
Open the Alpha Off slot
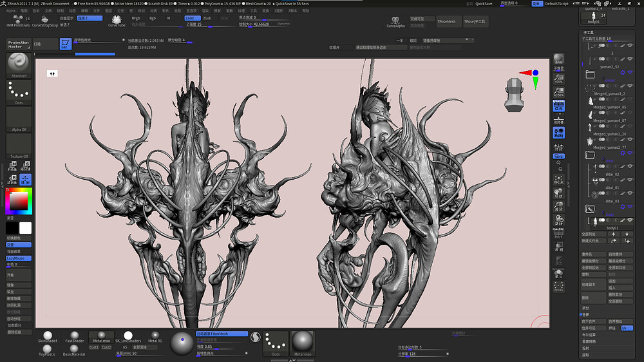(19, 119)
